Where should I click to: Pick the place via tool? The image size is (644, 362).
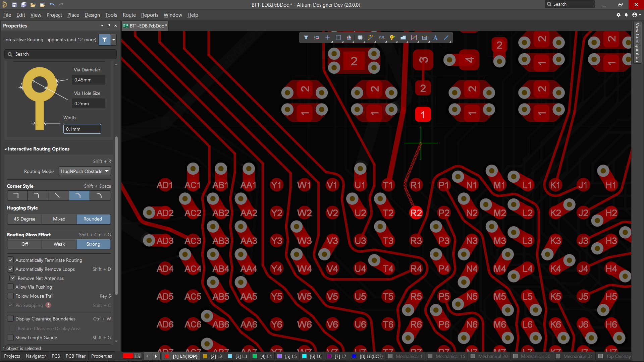pos(392,38)
